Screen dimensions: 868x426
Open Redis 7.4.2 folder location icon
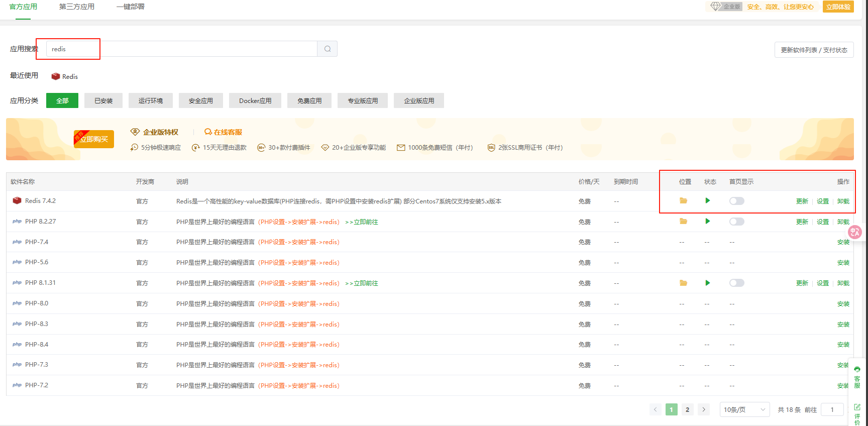point(683,200)
